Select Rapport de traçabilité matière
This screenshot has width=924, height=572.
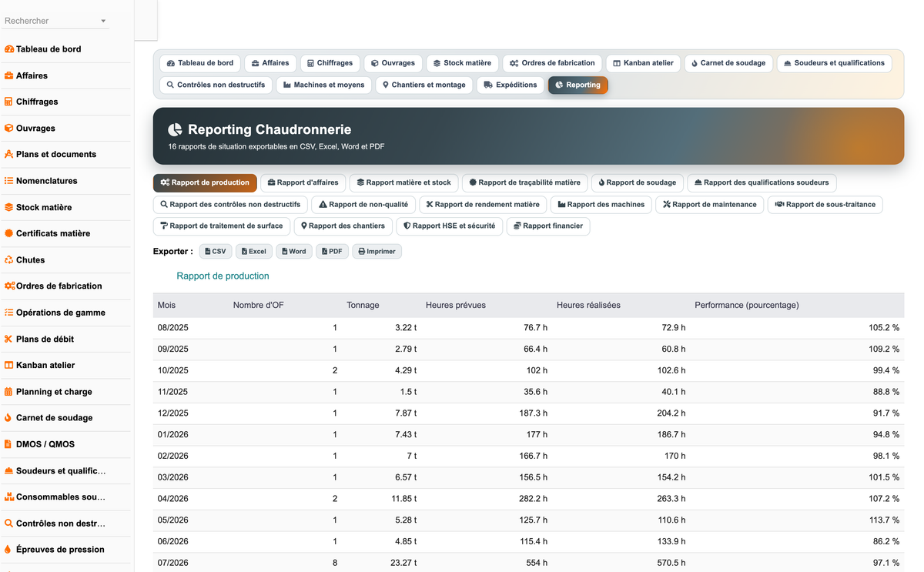pos(525,183)
